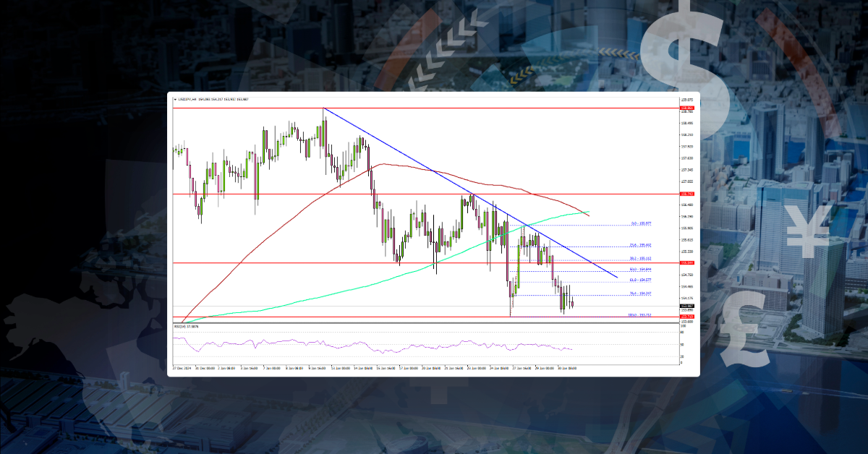Click the 27 Dec 2024 timeline label
Screen dimensions: 868x454
point(181,367)
